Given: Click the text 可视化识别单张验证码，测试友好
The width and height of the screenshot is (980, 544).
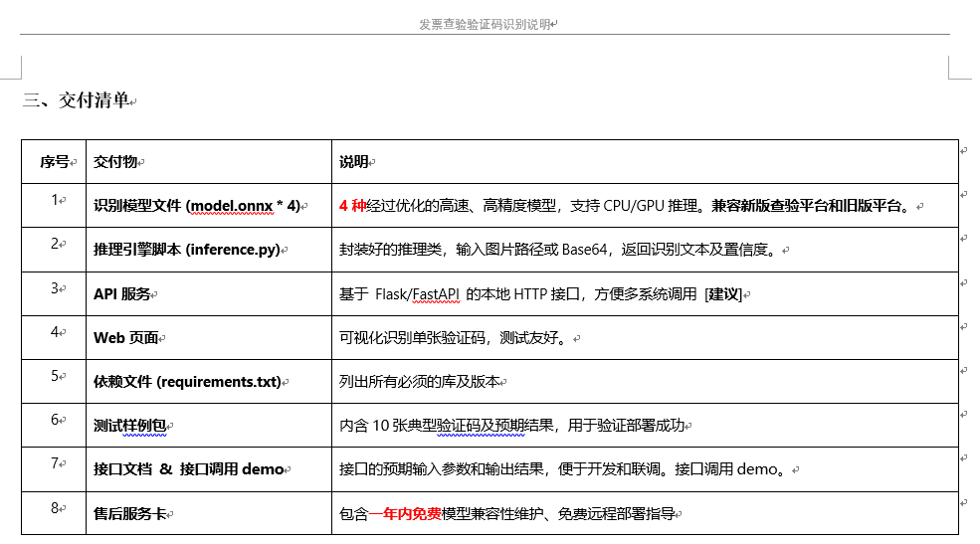Looking at the screenshot, I should [448, 338].
